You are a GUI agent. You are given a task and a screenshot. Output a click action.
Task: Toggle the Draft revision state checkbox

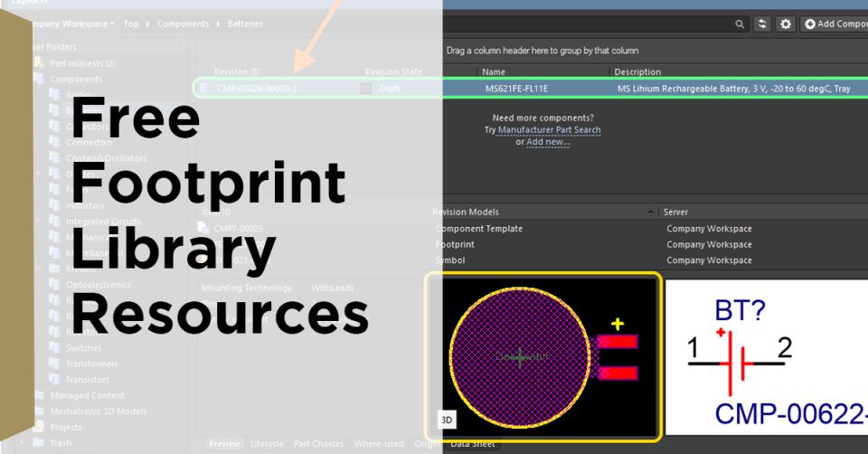[366, 89]
